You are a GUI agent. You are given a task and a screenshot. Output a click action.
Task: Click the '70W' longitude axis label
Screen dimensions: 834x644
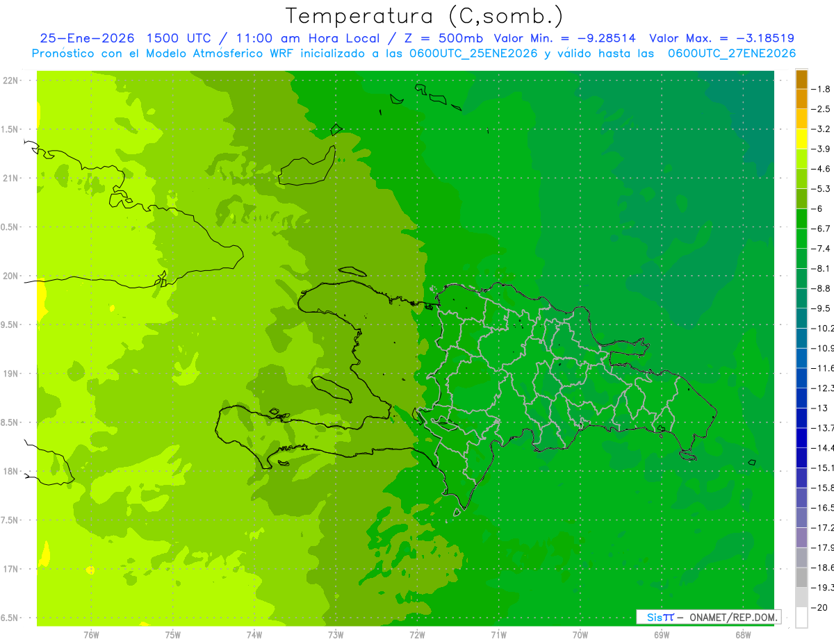tap(580, 635)
